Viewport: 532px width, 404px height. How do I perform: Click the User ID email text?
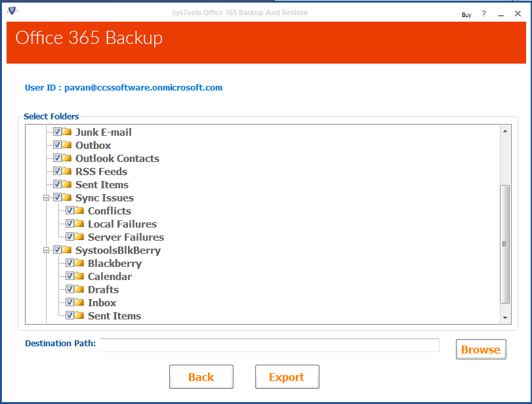pyautogui.click(x=144, y=87)
